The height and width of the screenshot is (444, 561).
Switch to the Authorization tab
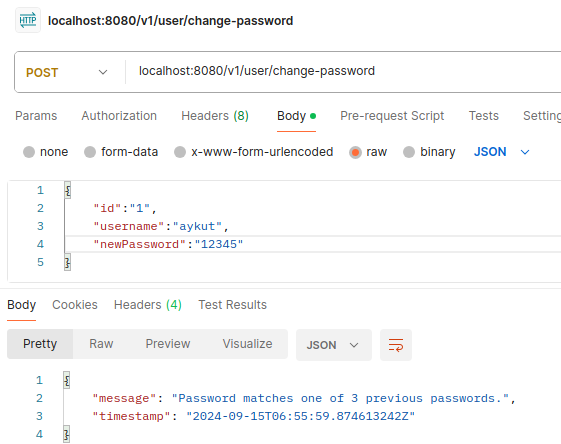tap(119, 116)
